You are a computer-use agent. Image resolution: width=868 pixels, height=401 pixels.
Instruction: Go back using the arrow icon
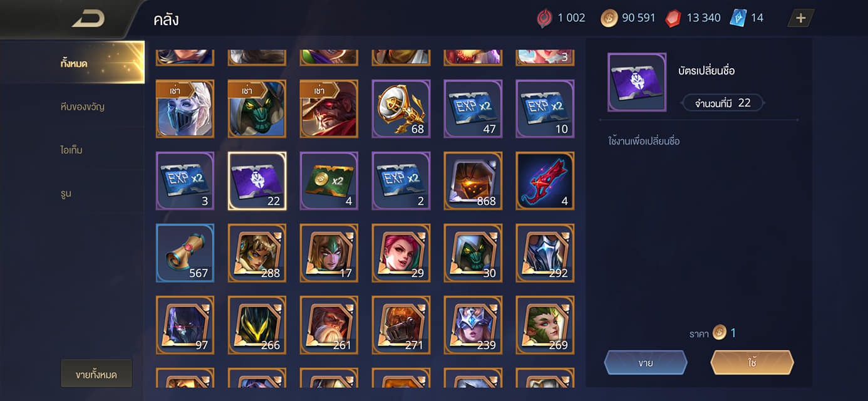(x=88, y=19)
